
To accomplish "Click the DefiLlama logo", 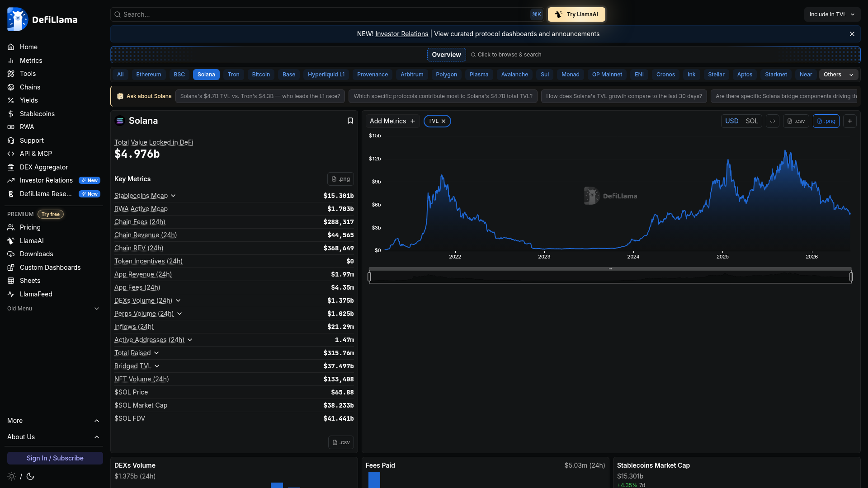I will [42, 19].
